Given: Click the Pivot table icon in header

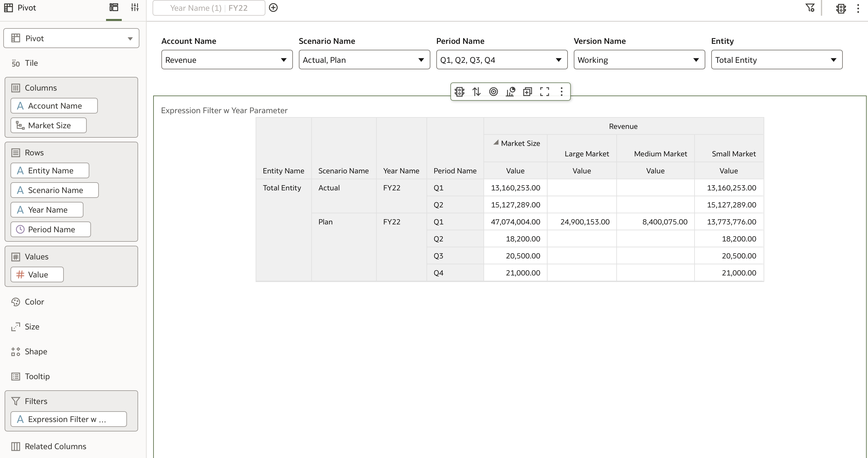Looking at the screenshot, I should point(9,8).
